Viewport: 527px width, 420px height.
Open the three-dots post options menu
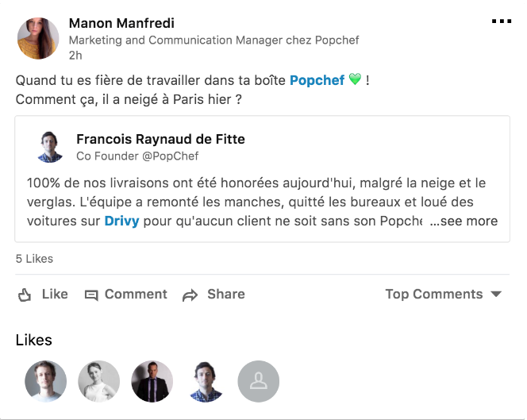(502, 21)
